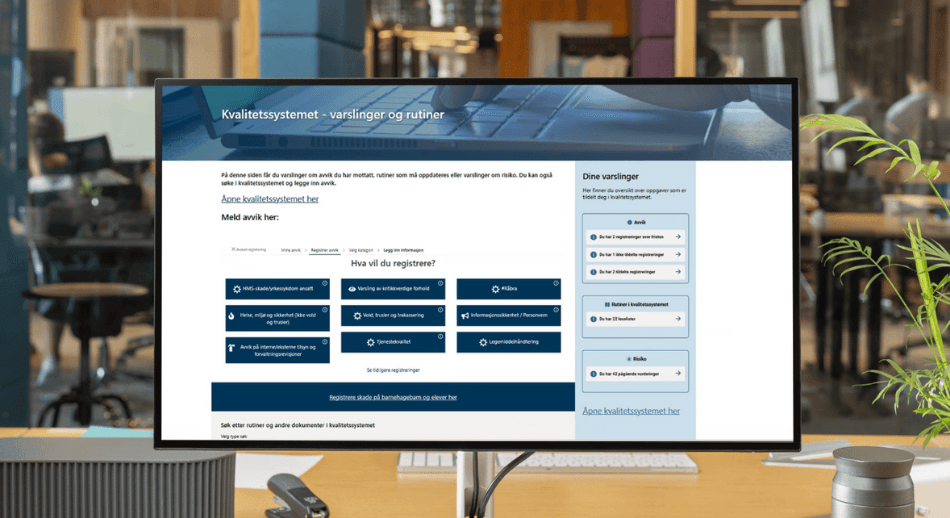
Task: Click the Dine varslinger heading
Action: click(610, 176)
